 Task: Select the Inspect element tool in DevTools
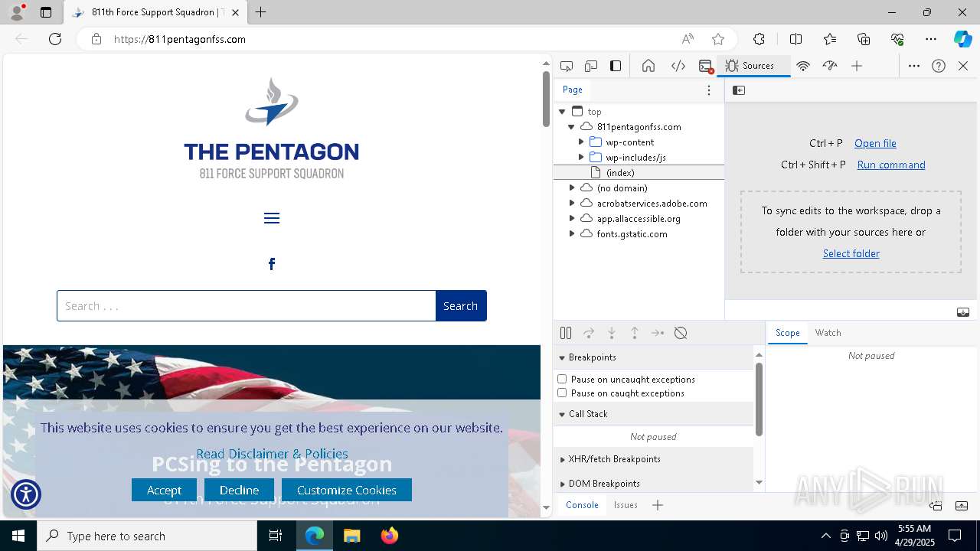pos(567,66)
